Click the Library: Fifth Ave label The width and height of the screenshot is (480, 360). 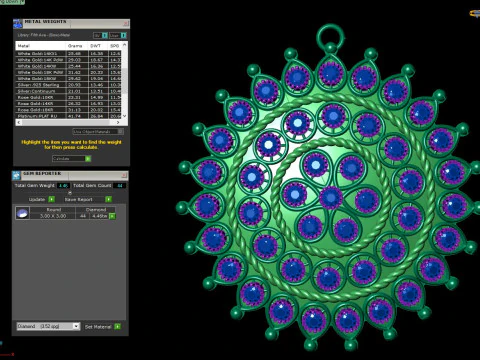(x=44, y=35)
